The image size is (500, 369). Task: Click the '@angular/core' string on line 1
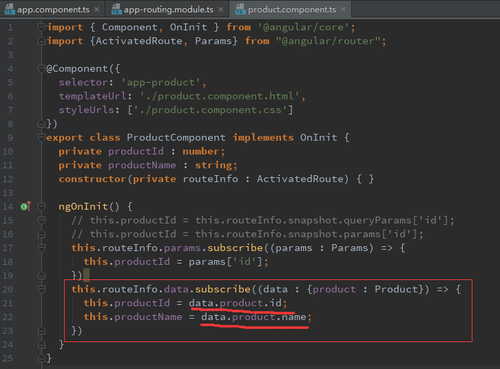tap(304, 27)
